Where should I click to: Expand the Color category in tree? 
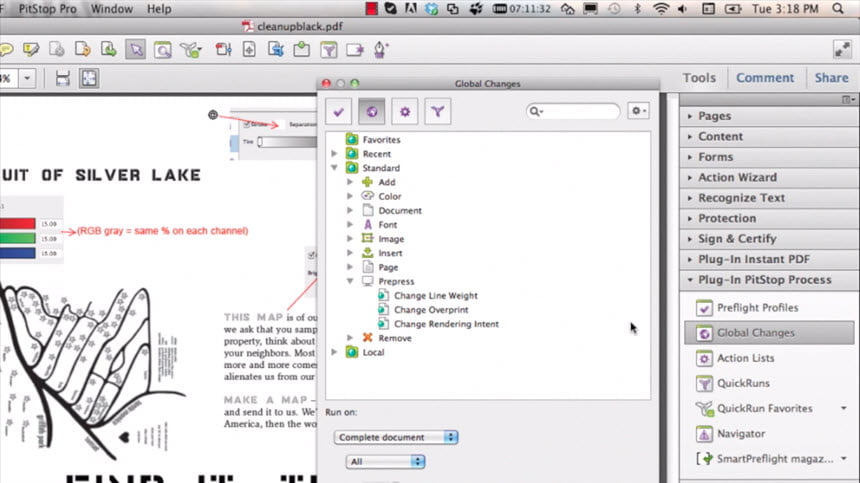350,197
